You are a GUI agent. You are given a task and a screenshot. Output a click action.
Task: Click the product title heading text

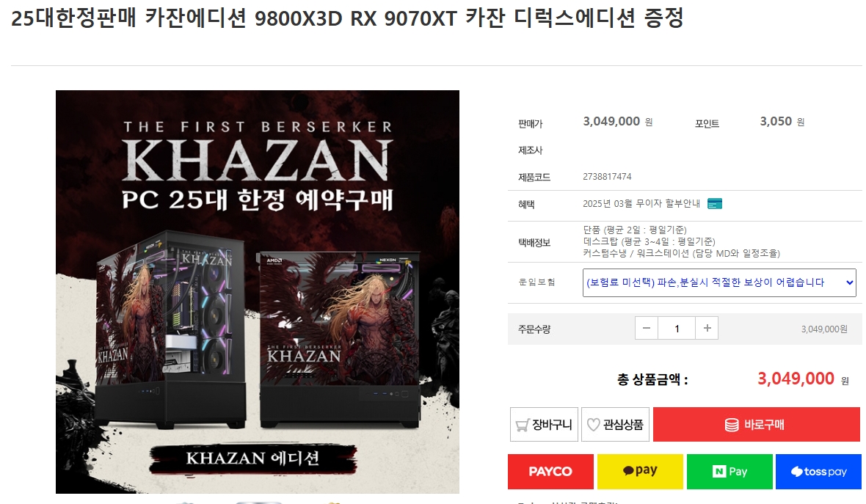pos(347,18)
